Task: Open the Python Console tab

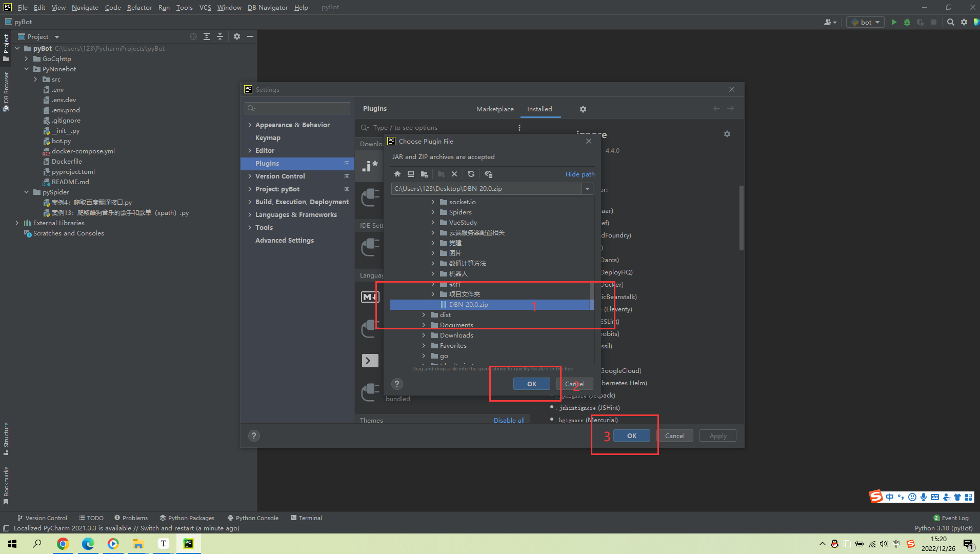Action: point(253,518)
